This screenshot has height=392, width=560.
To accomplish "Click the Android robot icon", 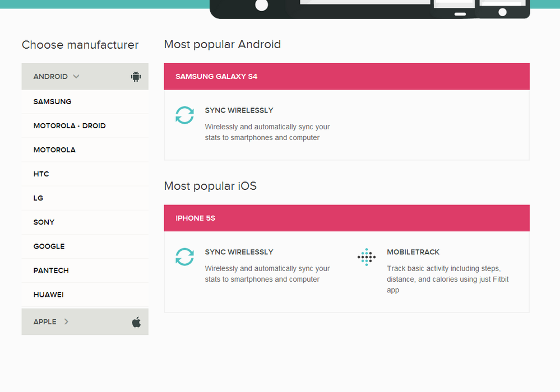I will tap(136, 77).
